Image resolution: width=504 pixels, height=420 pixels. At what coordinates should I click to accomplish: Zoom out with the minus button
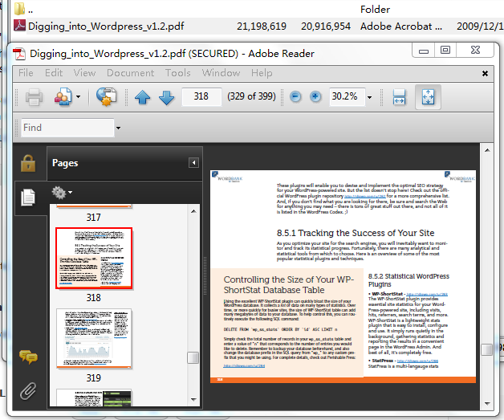(x=295, y=96)
